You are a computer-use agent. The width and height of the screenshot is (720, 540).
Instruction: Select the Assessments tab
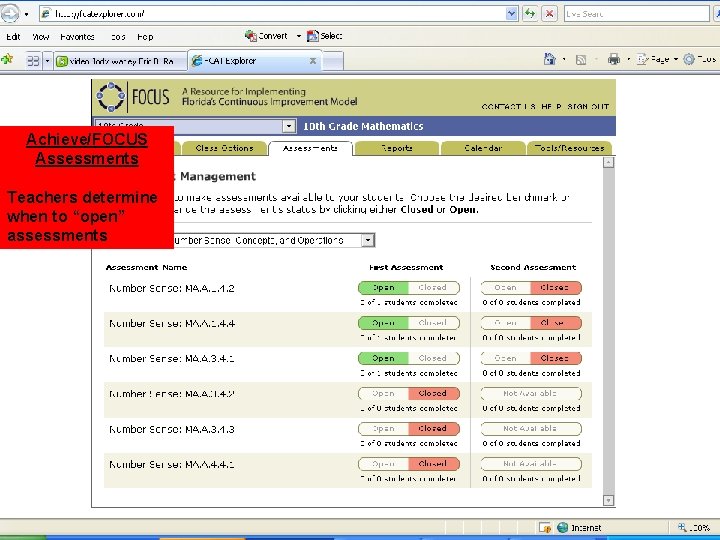click(x=310, y=148)
